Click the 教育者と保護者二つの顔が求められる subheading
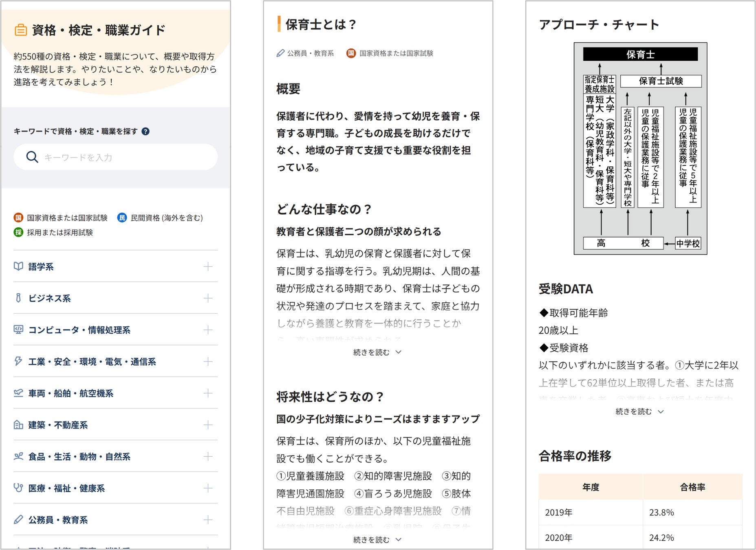756x550 pixels. 359,231
